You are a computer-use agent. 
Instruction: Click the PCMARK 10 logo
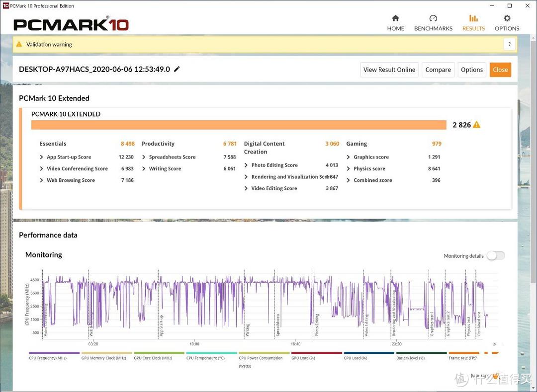pos(71,24)
